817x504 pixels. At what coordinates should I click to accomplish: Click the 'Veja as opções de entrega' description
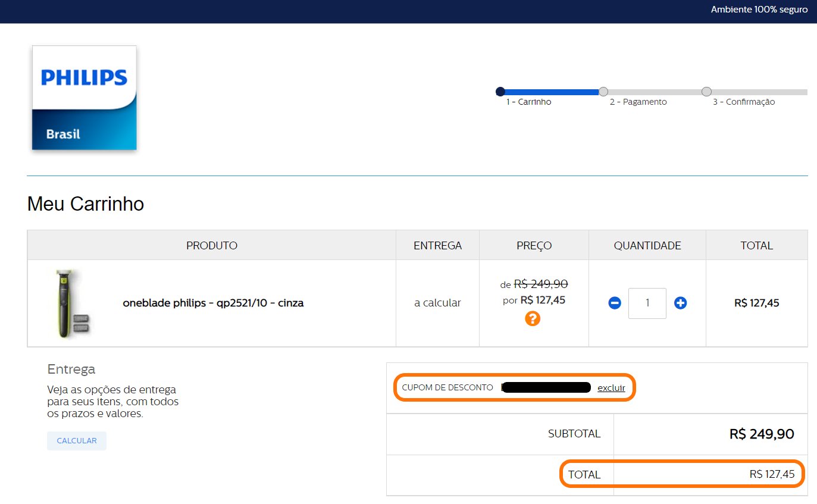(x=112, y=402)
